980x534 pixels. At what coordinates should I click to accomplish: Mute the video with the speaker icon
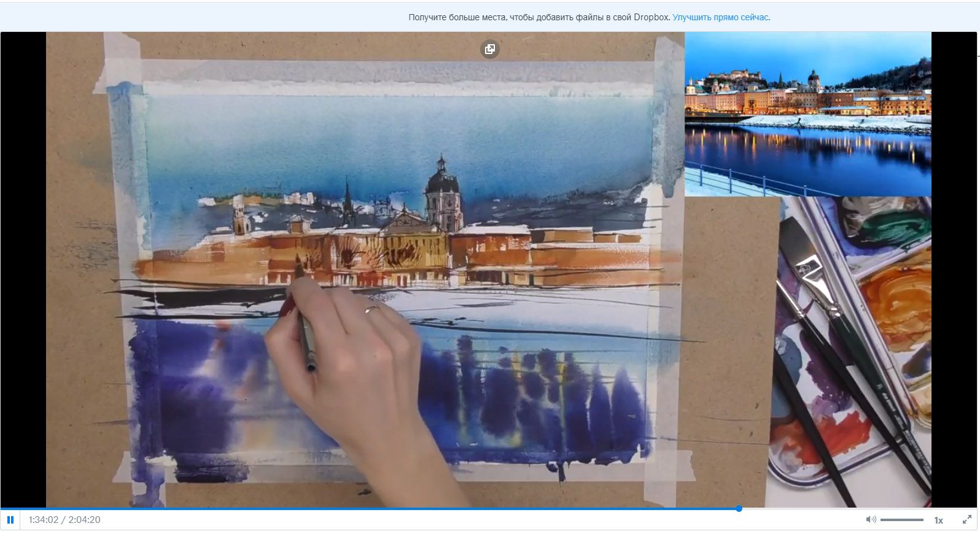[x=871, y=520]
